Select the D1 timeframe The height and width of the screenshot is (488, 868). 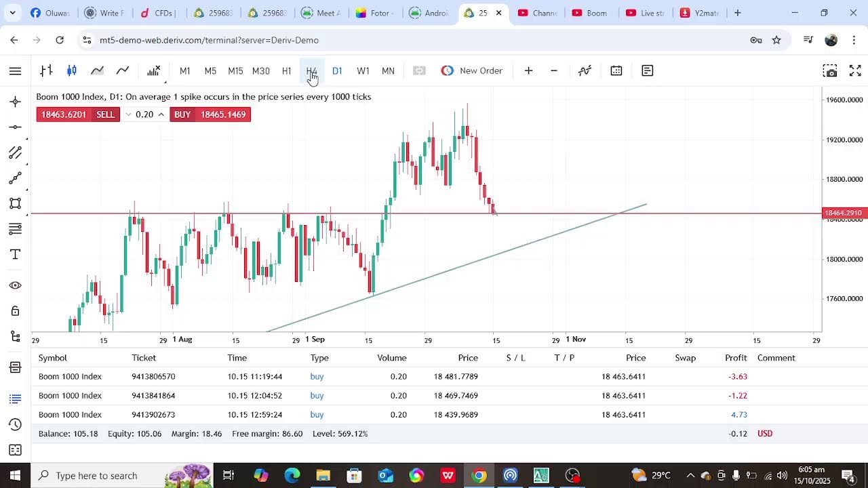337,70
